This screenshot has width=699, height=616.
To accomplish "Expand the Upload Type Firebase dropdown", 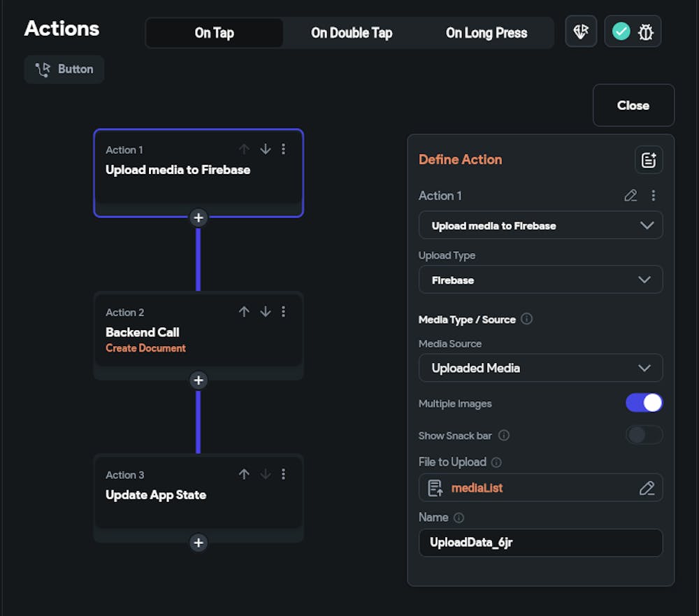I will [x=540, y=280].
